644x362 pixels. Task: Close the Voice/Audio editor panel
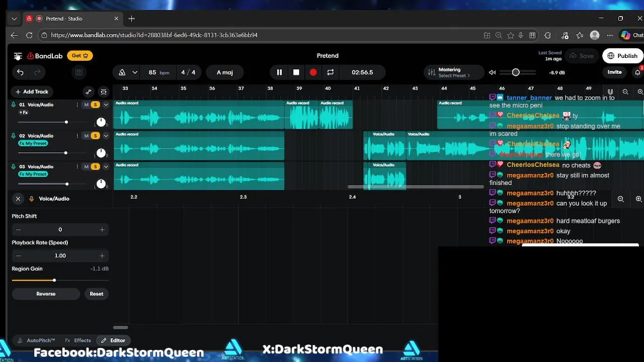18,199
